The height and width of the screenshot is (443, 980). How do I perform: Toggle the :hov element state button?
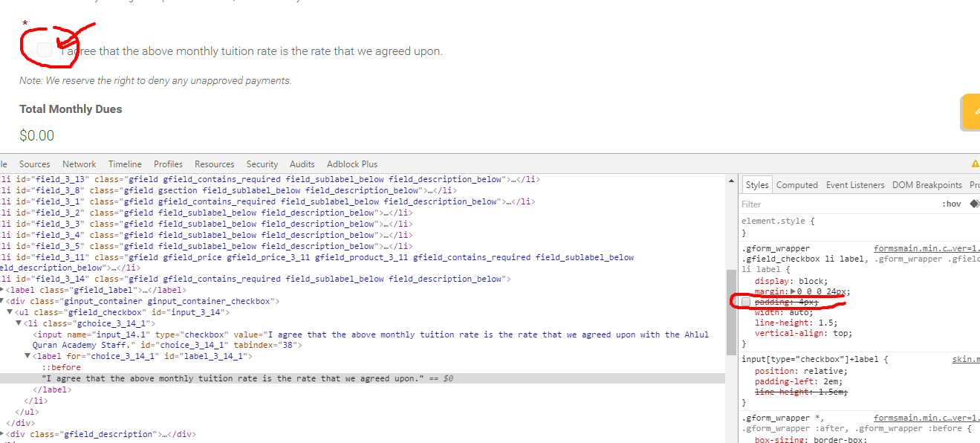952,204
